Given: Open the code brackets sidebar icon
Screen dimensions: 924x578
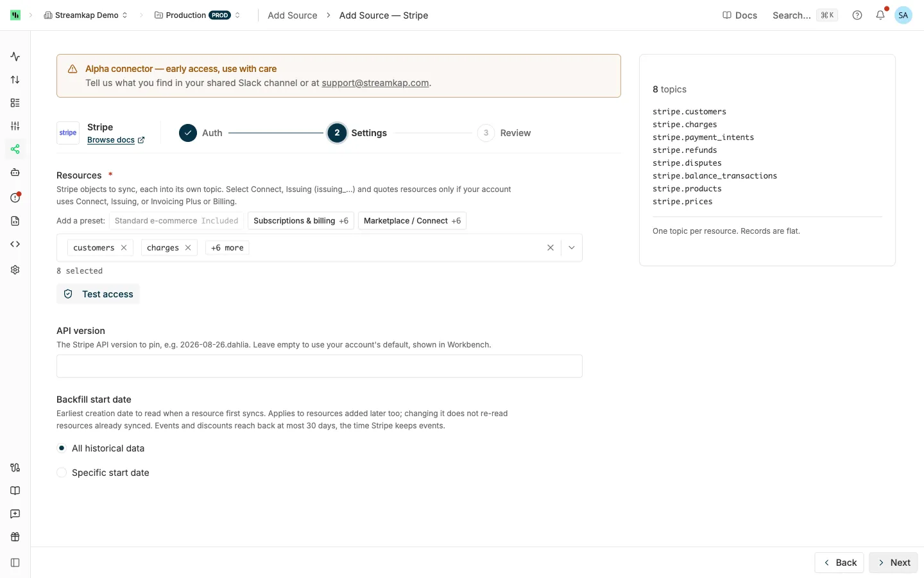Looking at the screenshot, I should coord(15,244).
